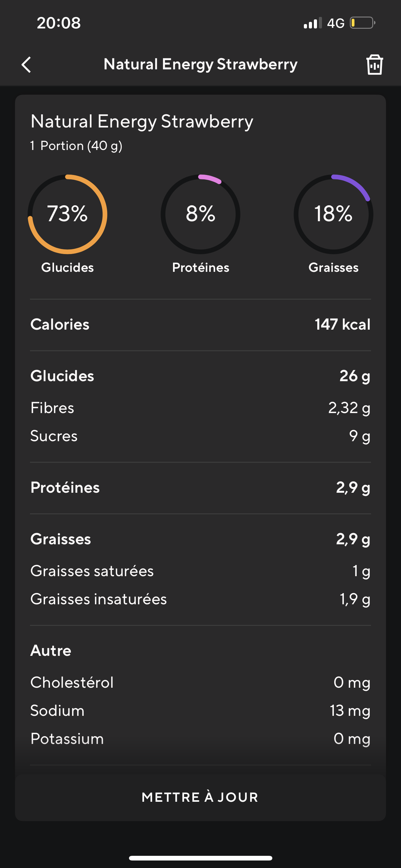Tap the orange 73% Glucides ring
The height and width of the screenshot is (868, 401).
67,214
